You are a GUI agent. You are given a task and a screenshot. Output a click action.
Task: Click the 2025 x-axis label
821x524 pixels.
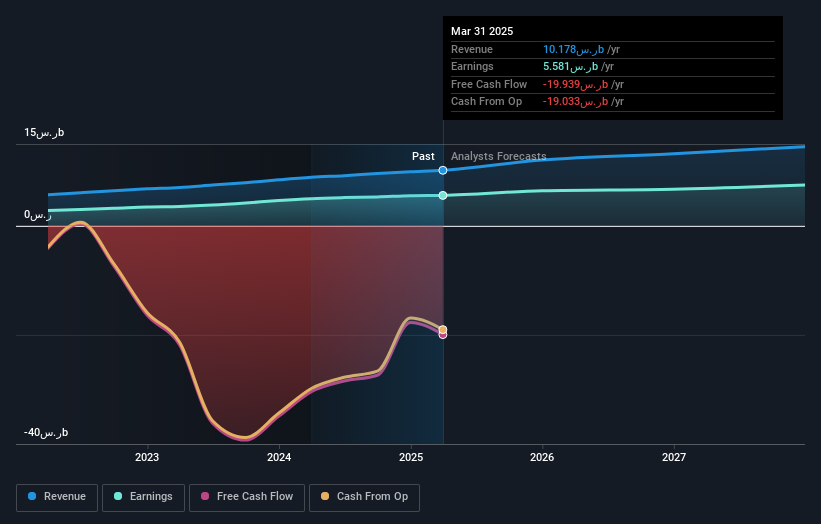[x=411, y=458]
